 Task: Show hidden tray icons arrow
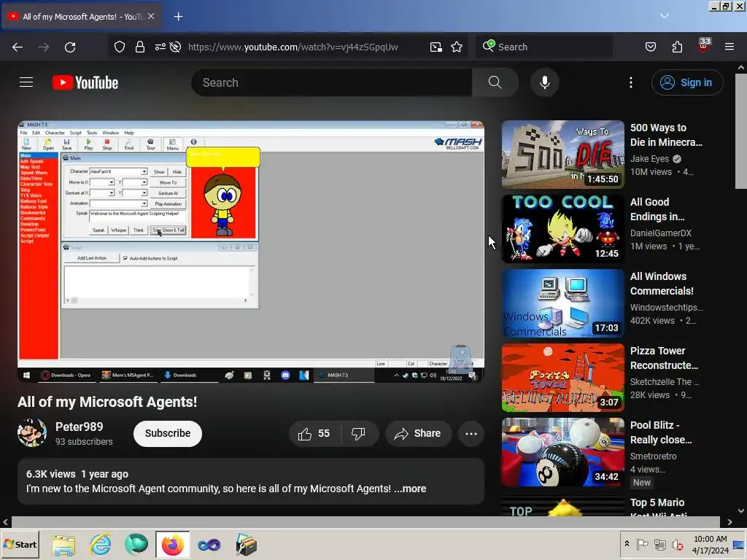tap(627, 544)
